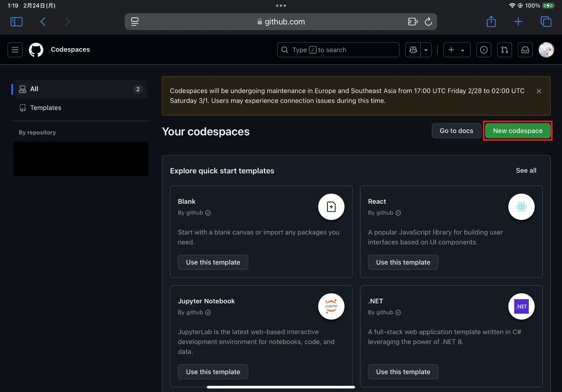Click the Issues icon in the header
The height and width of the screenshot is (392, 562).
pyautogui.click(x=484, y=50)
